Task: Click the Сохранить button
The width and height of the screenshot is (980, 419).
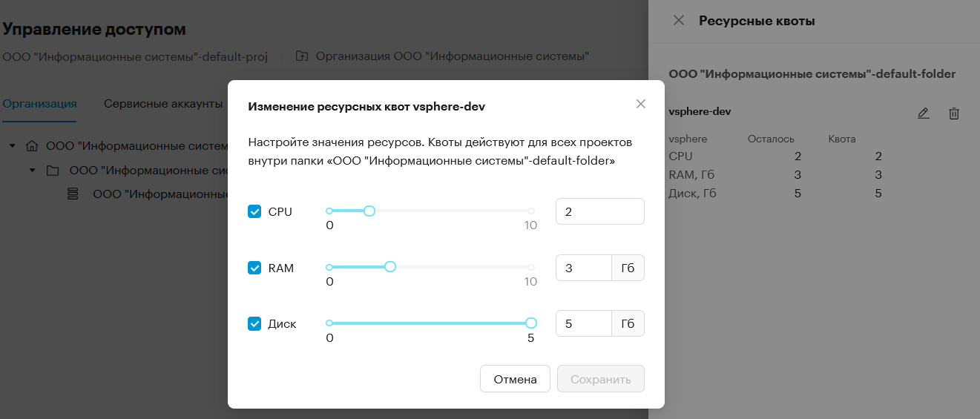Action: click(x=601, y=379)
